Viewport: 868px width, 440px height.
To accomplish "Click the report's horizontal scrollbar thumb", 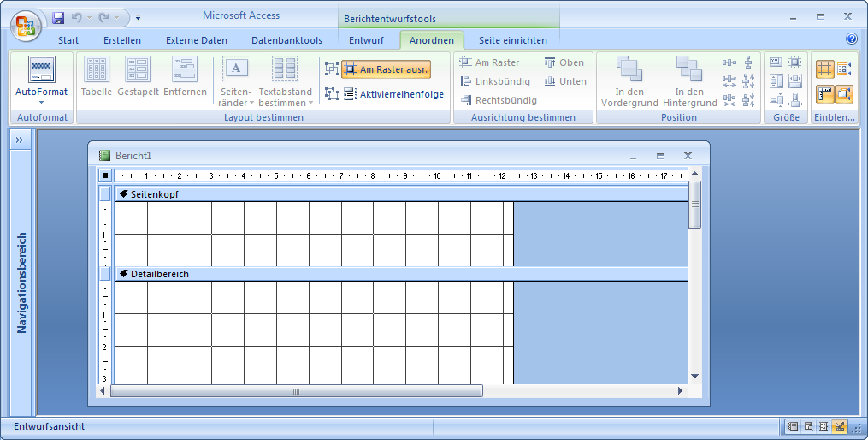I will tap(297, 391).
